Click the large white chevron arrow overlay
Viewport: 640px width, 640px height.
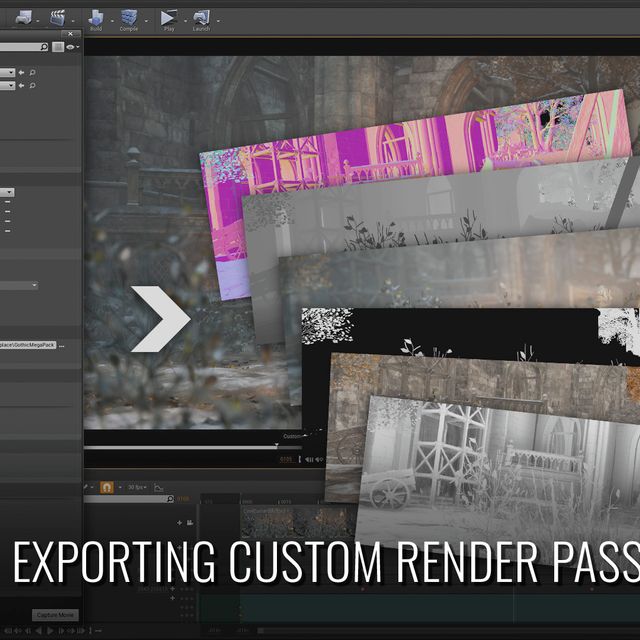(160, 318)
